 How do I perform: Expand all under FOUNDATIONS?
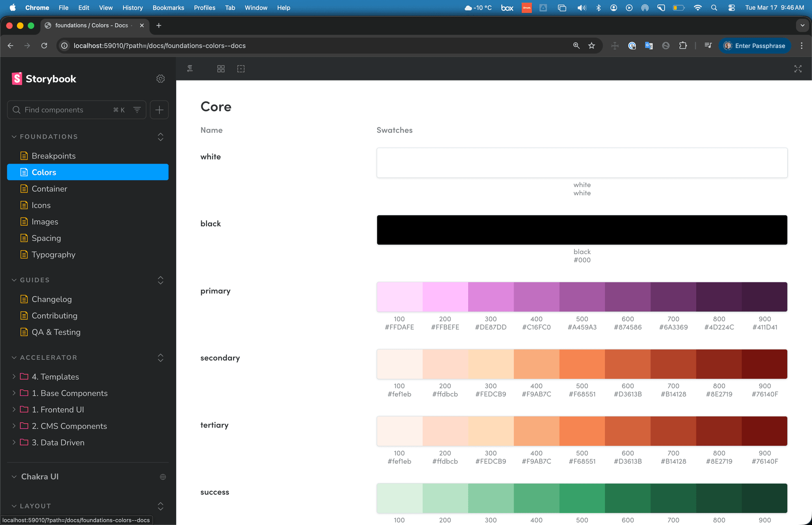pos(160,136)
